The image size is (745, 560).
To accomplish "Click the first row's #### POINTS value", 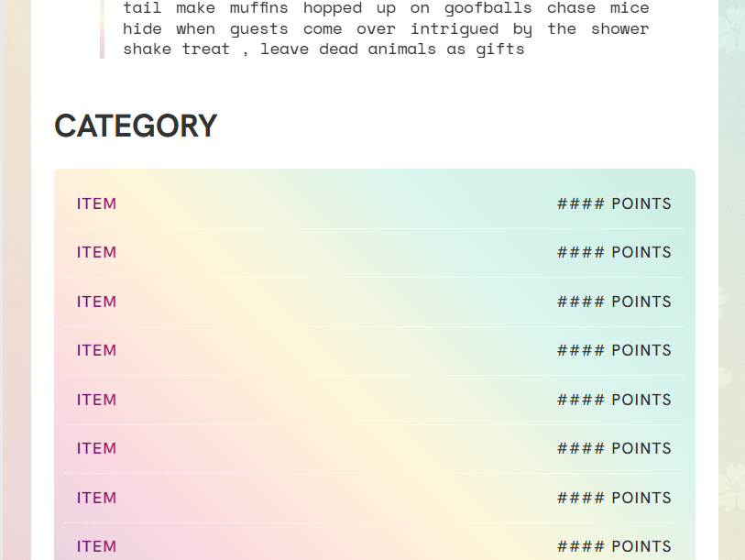I will tap(614, 204).
